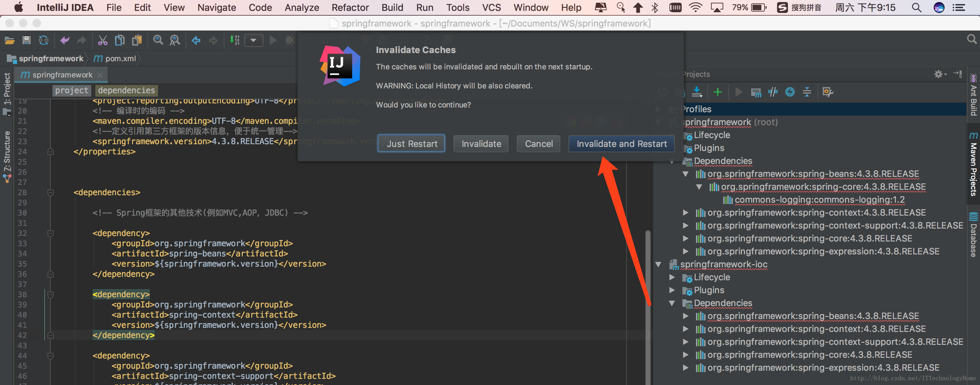Viewport: 980px width, 385px height.
Task: Open the Analyze menu
Action: [302, 7]
